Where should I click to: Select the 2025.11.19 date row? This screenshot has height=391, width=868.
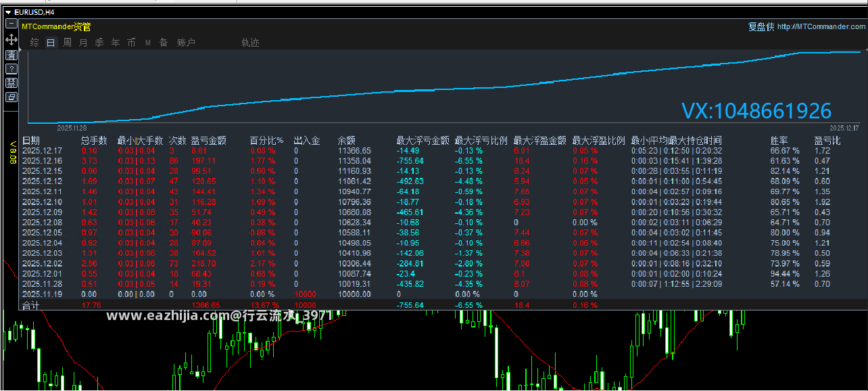pyautogui.click(x=42, y=294)
